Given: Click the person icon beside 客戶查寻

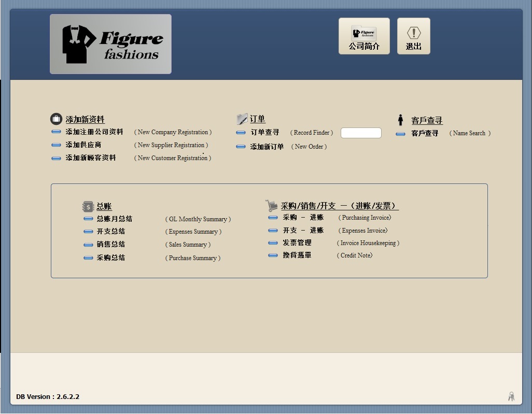Looking at the screenshot, I should pos(400,120).
